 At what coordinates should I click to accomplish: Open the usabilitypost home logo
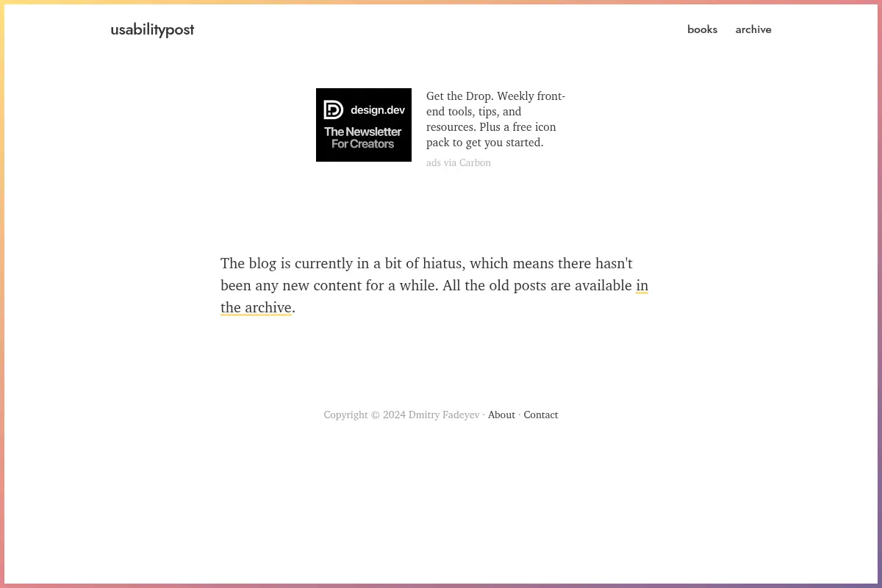coord(152,29)
